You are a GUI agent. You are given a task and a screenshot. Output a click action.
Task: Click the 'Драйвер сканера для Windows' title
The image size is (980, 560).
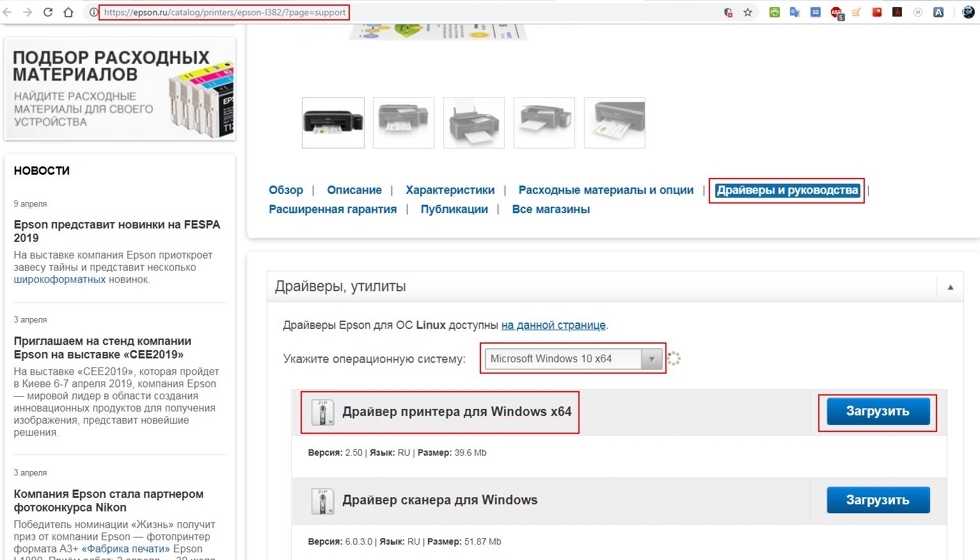pos(439,500)
